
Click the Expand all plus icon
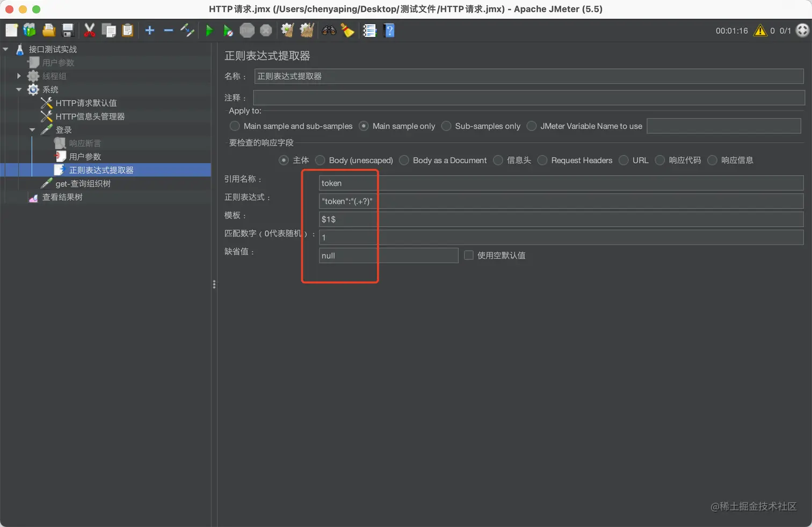click(150, 31)
